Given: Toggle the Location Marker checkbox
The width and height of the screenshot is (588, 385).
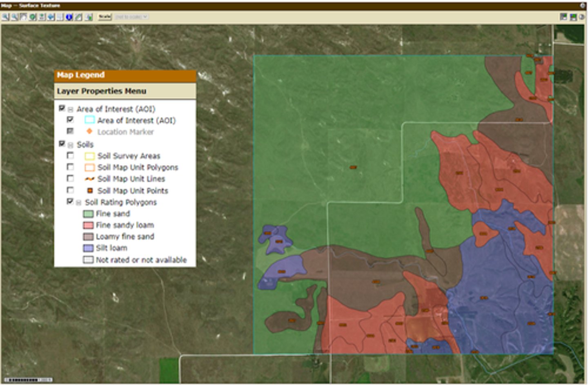Looking at the screenshot, I should point(70,131).
